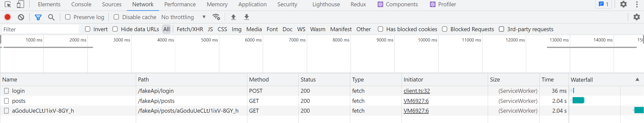
Task: Clear the network log
Action: [x=21, y=17]
